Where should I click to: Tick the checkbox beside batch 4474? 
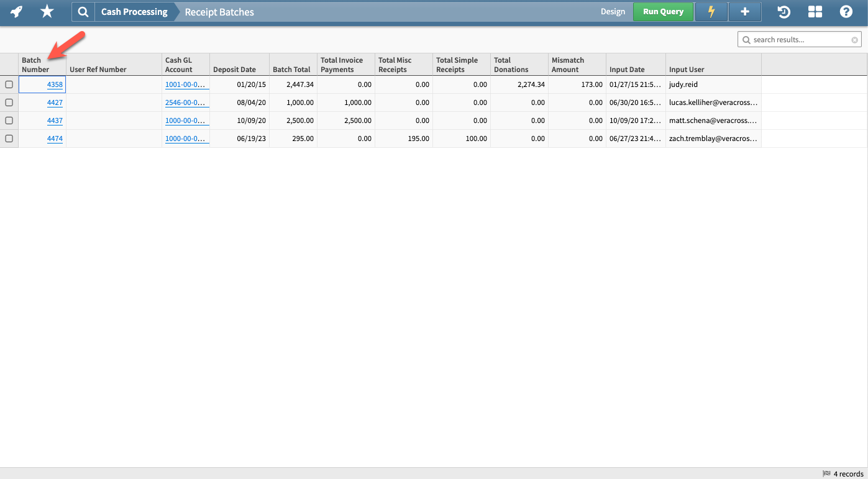[9, 139]
